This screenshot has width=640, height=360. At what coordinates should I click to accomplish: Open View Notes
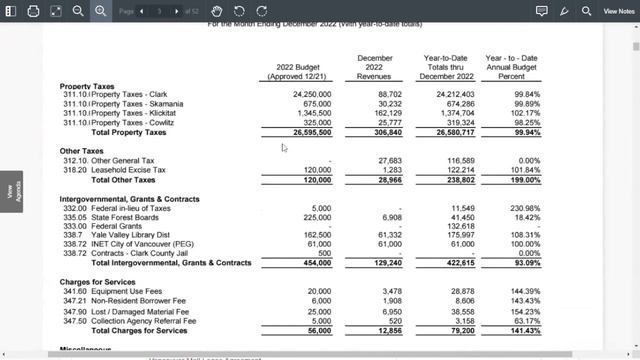(619, 11)
